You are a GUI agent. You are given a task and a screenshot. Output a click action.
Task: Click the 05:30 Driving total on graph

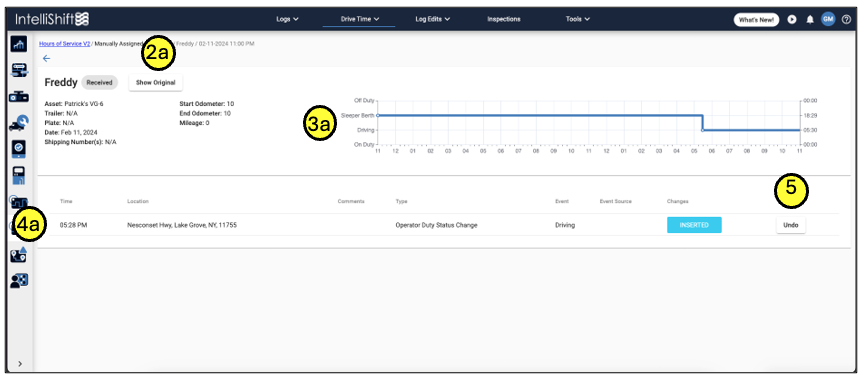[x=810, y=130]
